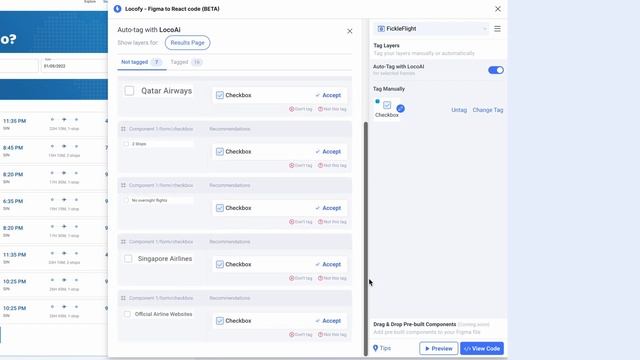Choose Not this tag for Singapore Airlines
This screenshot has width=640, height=360.
pos(332,278)
